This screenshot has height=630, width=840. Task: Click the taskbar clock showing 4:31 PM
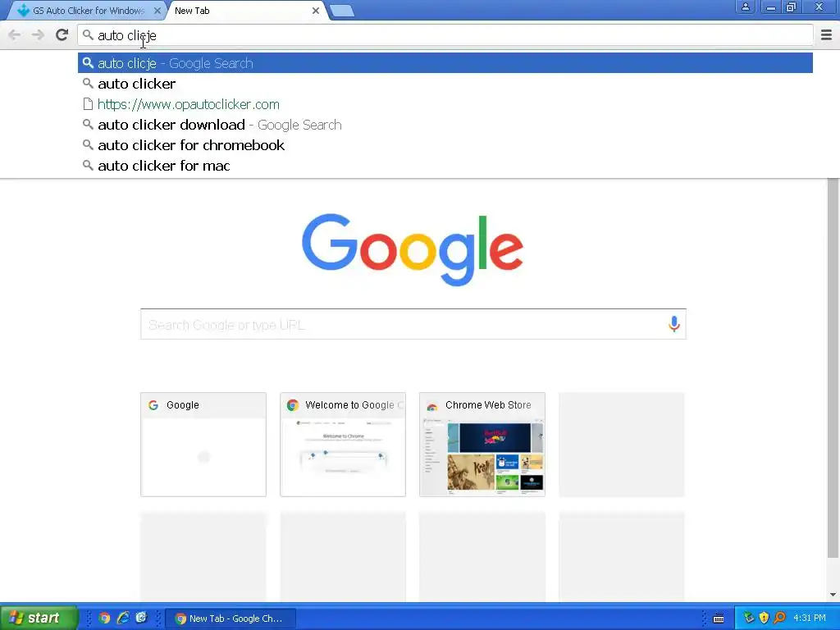click(810, 619)
